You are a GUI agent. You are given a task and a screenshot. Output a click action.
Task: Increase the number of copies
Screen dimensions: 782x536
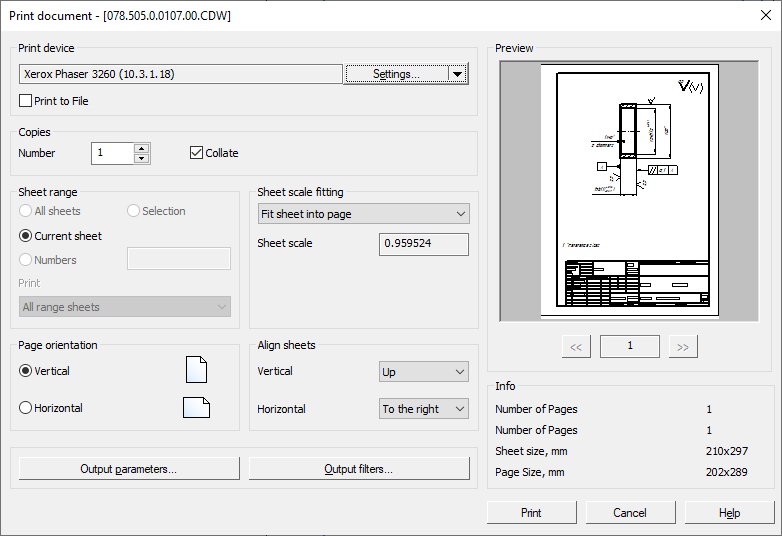[x=142, y=148]
